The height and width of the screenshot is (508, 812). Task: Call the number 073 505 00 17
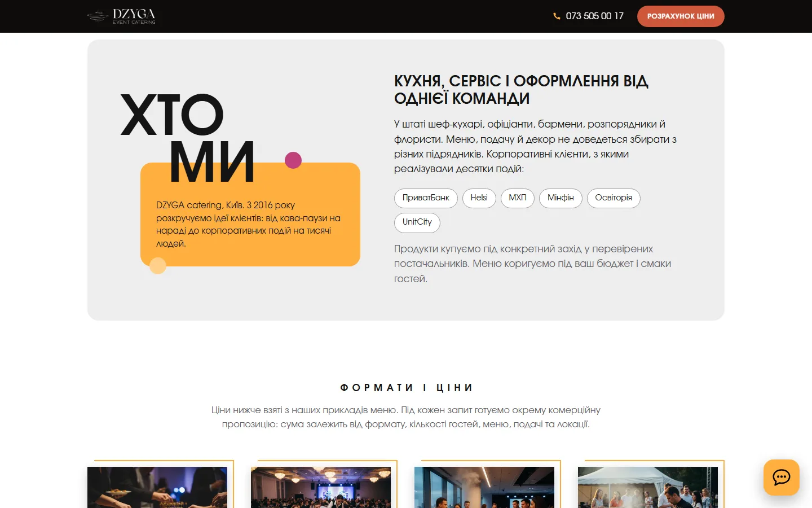click(x=594, y=16)
